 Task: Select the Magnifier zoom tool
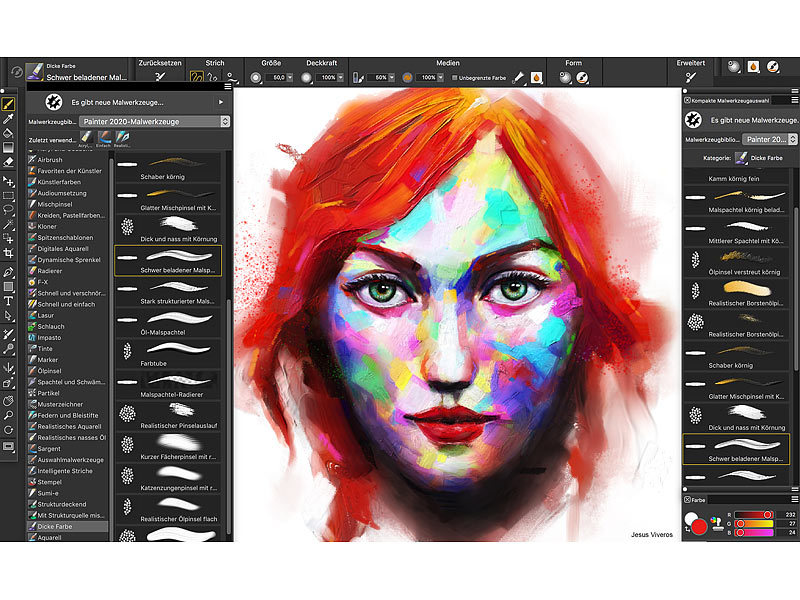(x=8, y=415)
